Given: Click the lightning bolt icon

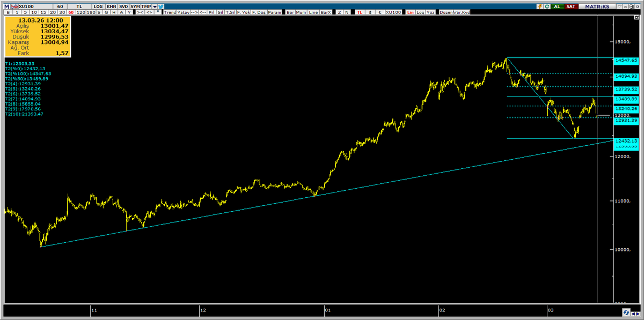Looking at the screenshot, I should point(541,6).
